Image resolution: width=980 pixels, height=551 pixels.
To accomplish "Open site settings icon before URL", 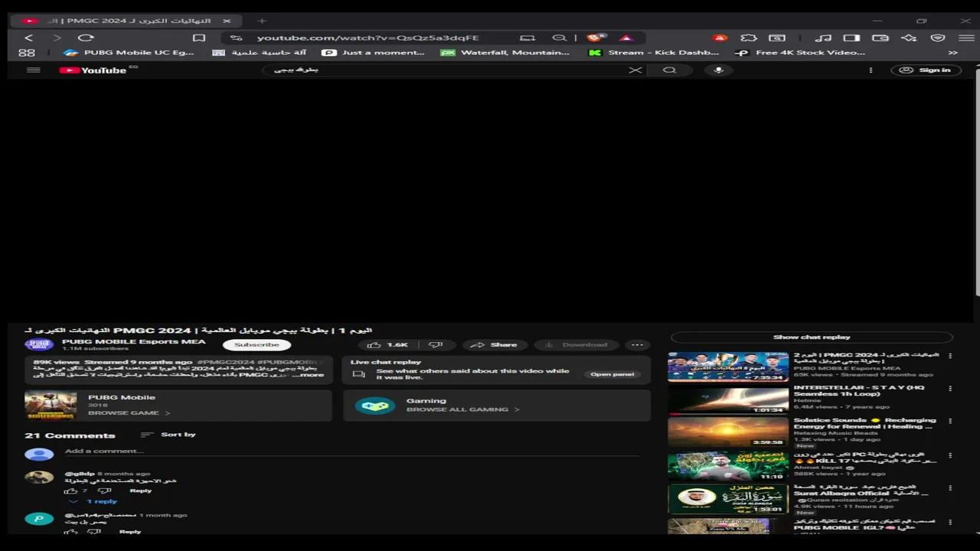I will (x=236, y=37).
